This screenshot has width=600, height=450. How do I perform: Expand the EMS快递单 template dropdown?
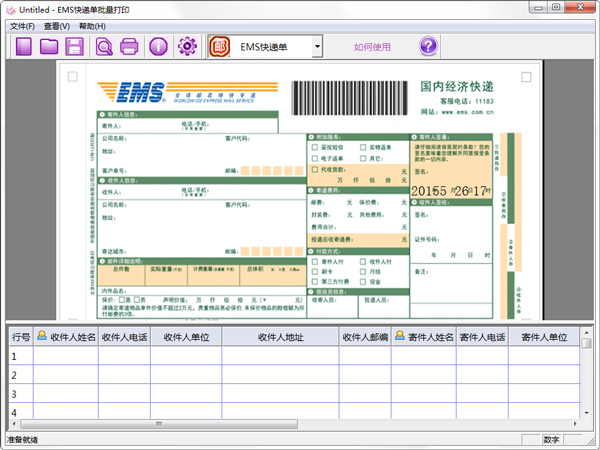pos(317,47)
